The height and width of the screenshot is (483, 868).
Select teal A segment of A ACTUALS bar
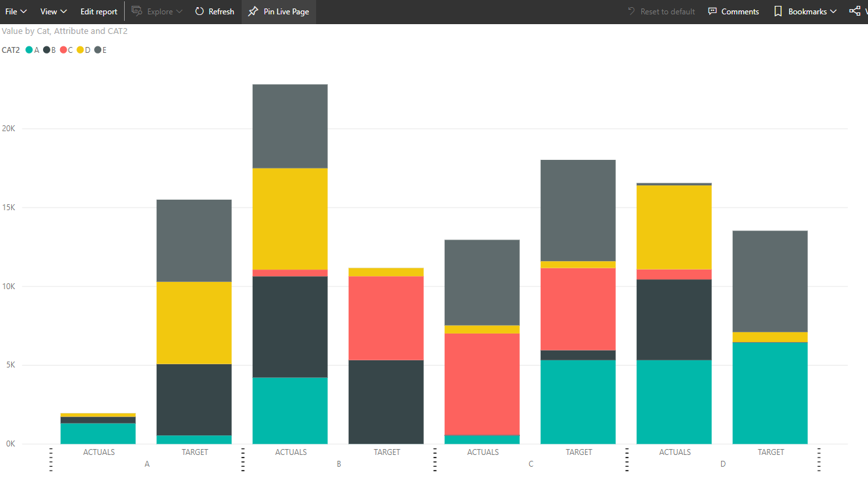(x=98, y=433)
